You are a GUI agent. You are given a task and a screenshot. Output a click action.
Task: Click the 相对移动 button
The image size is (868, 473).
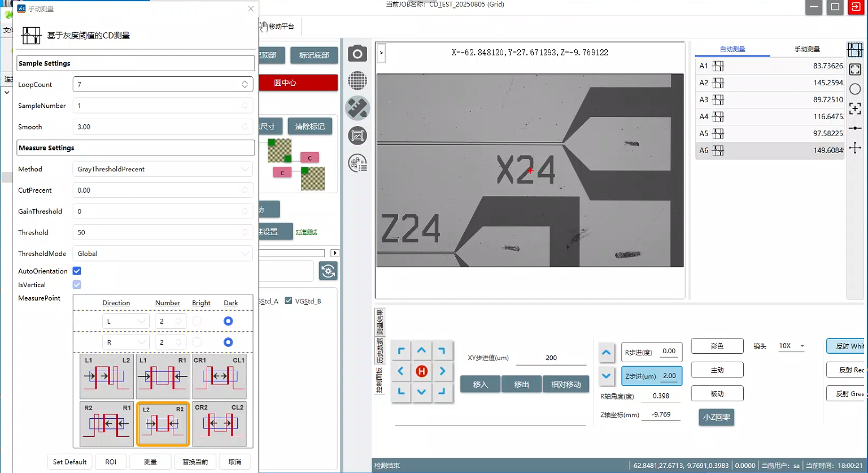coord(565,384)
